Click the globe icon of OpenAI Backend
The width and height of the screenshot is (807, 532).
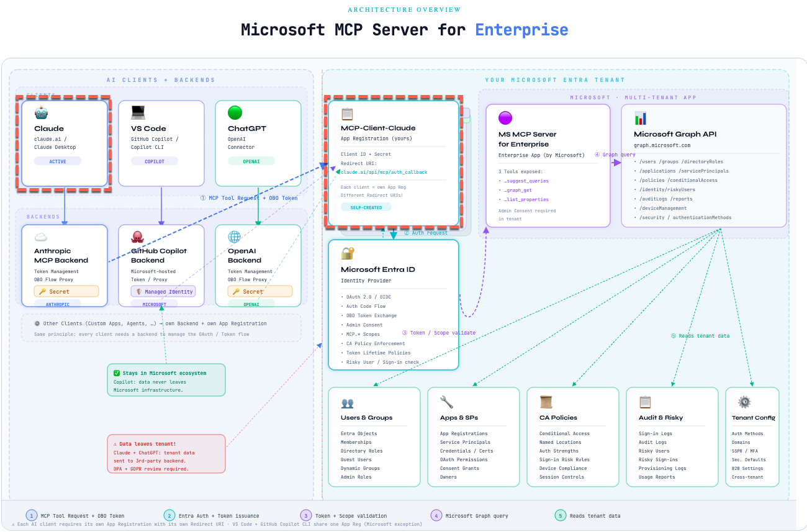pyautogui.click(x=235, y=237)
